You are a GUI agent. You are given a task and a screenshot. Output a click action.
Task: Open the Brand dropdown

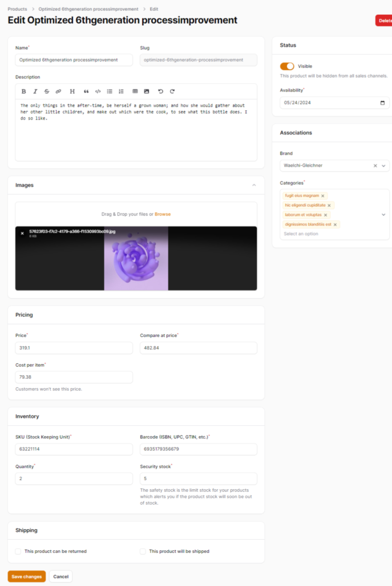coord(383,165)
